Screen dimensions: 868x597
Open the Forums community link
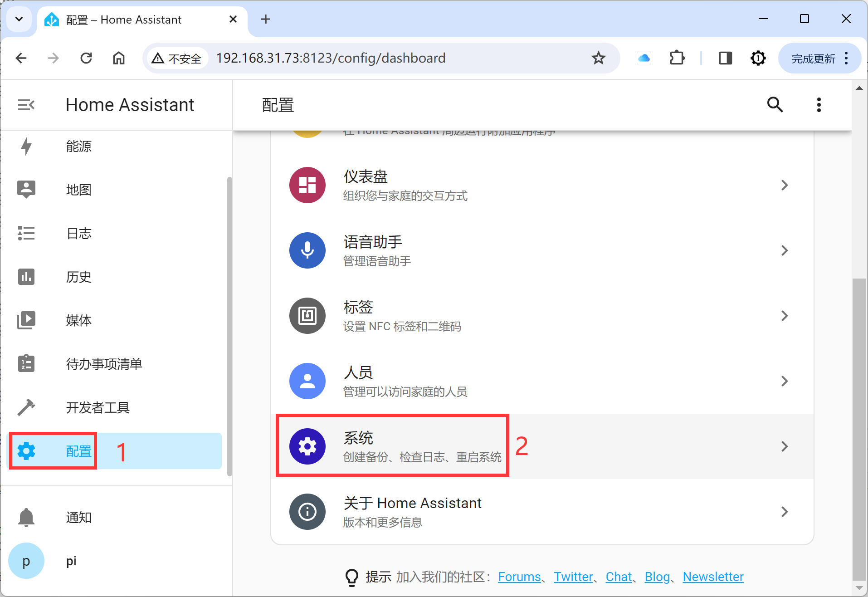pos(519,577)
